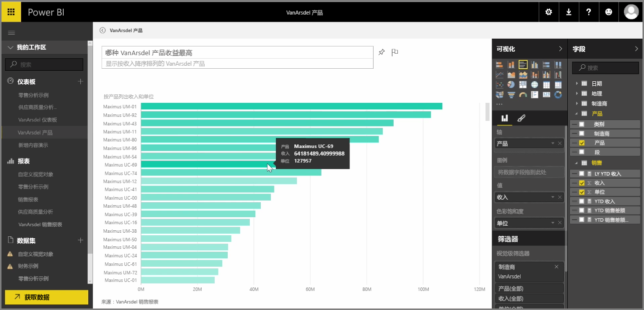Collapse the 产品 table in fields

[x=577, y=114]
